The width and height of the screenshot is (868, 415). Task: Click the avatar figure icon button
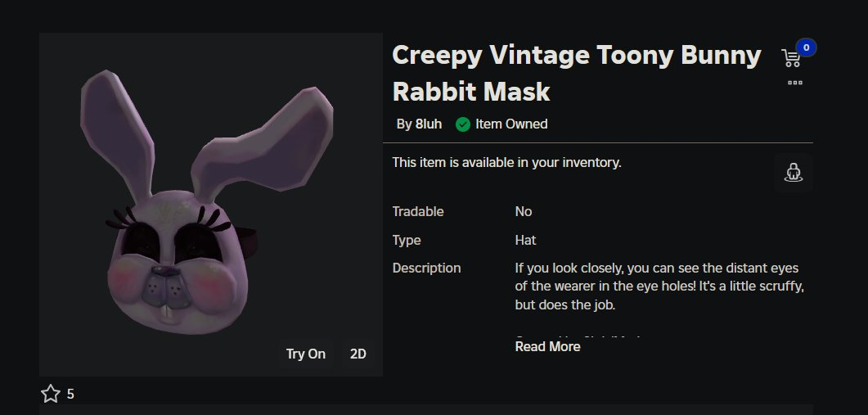[x=792, y=172]
